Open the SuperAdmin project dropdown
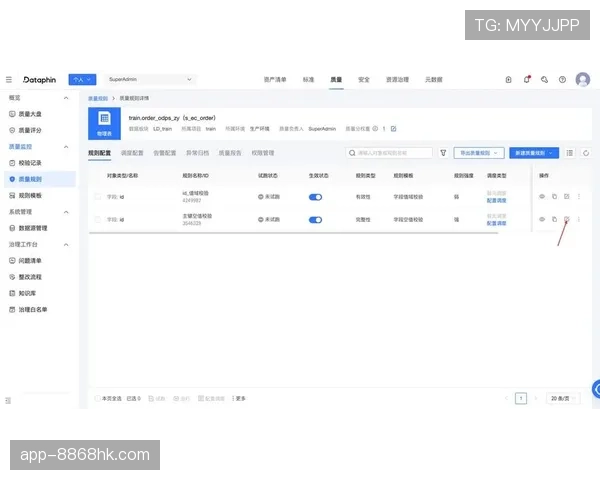 (149, 79)
